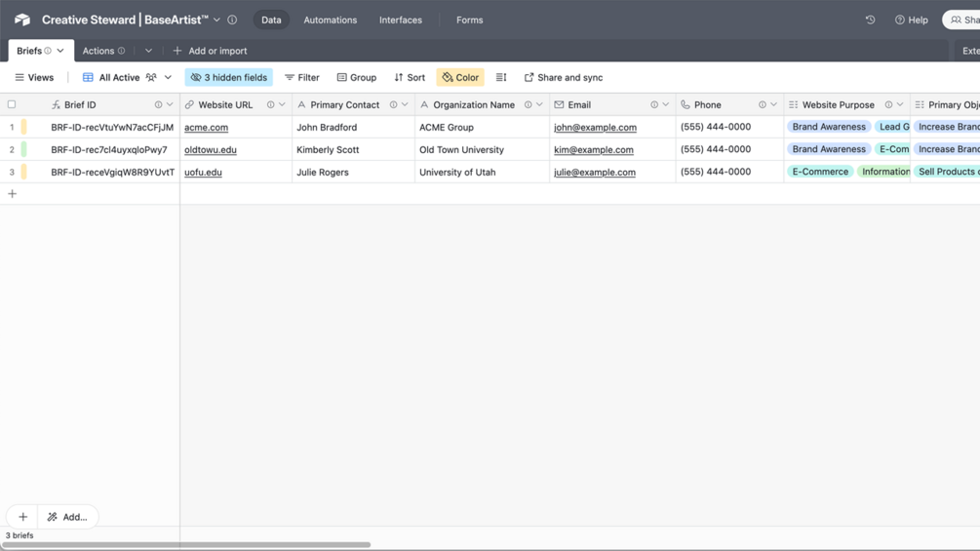Open the Color options

point(460,77)
